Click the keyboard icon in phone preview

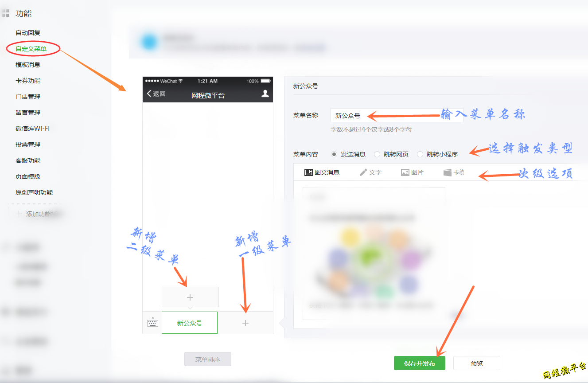(152, 323)
